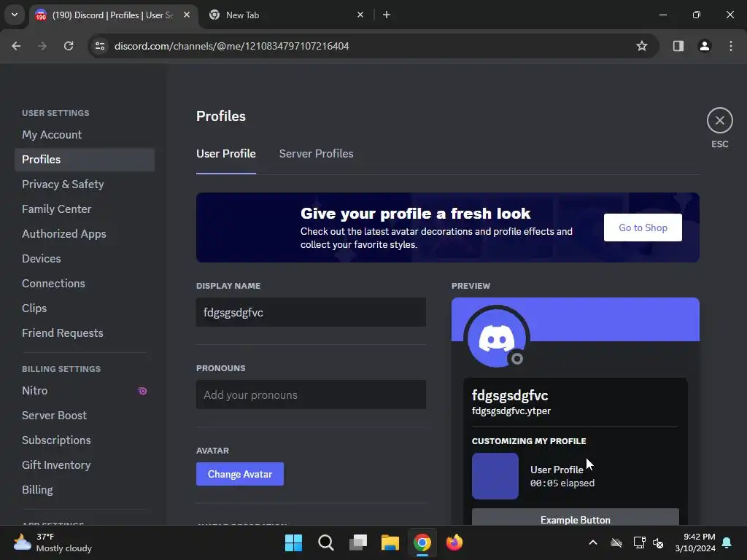This screenshot has width=747, height=560.
Task: Open Nitro billing page
Action: click(85, 391)
